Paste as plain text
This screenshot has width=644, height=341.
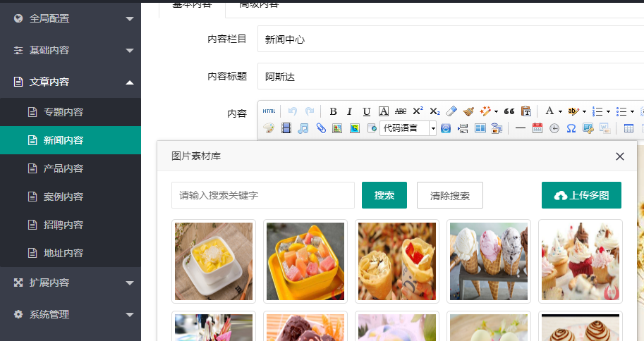coord(526,111)
